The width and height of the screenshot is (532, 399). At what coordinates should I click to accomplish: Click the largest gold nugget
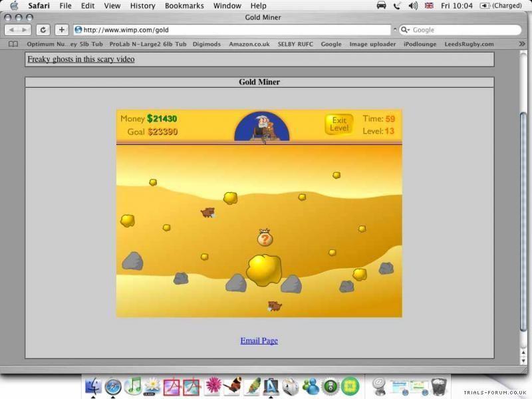click(264, 270)
